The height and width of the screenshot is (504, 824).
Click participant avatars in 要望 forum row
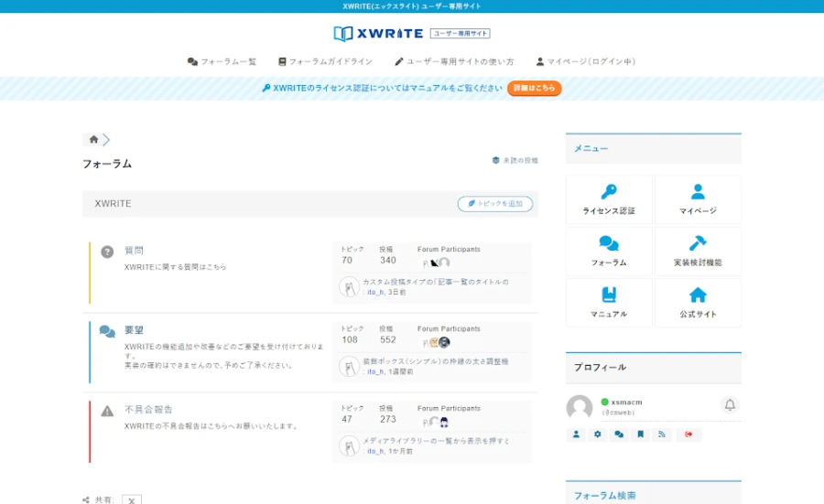tap(436, 343)
